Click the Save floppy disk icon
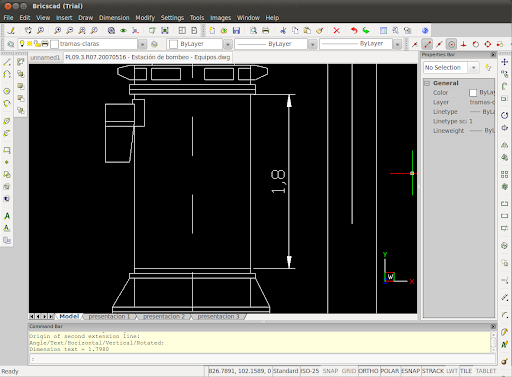The image size is (512, 377). (236, 31)
